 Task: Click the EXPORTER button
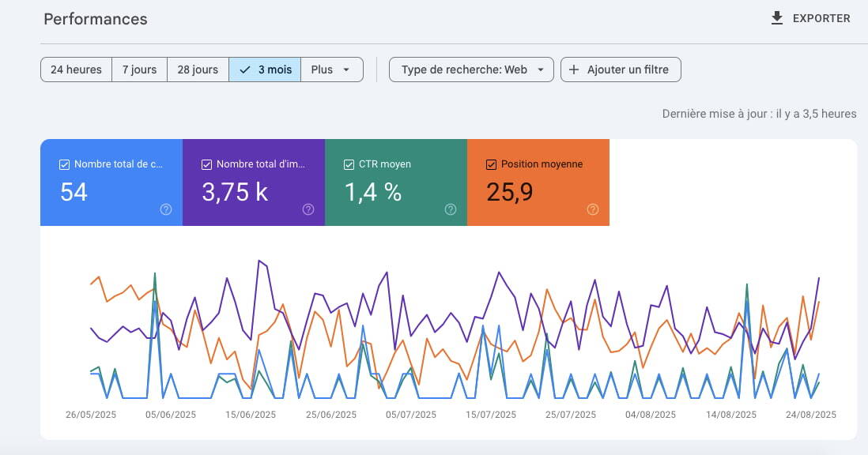[812, 17]
